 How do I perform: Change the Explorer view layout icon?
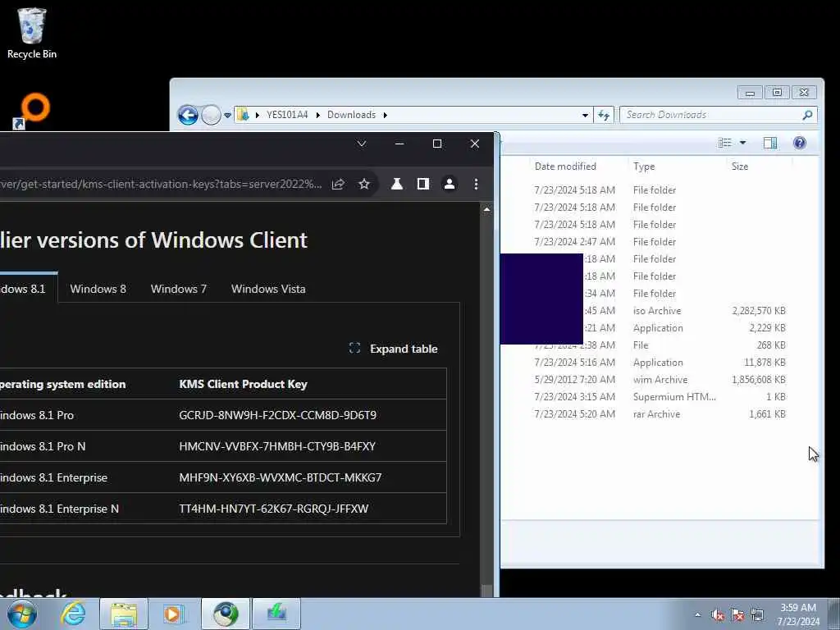(725, 143)
